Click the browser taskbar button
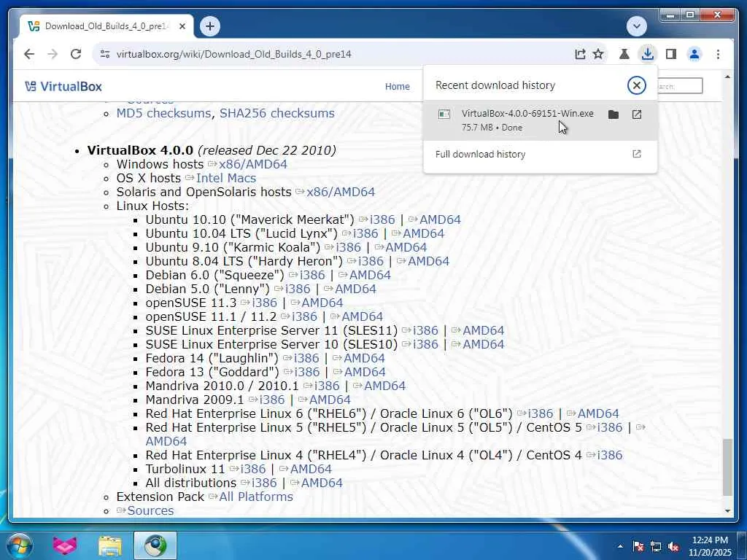The height and width of the screenshot is (560, 747). pos(155,545)
